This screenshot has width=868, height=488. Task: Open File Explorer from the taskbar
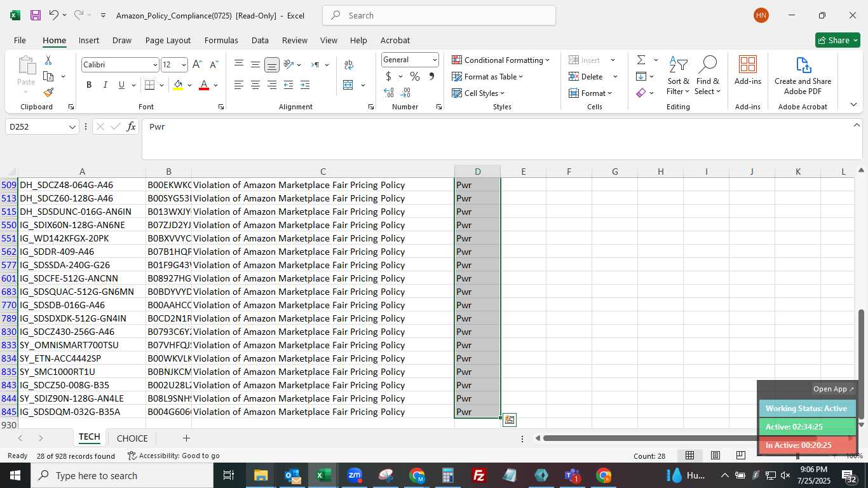pos(261,475)
